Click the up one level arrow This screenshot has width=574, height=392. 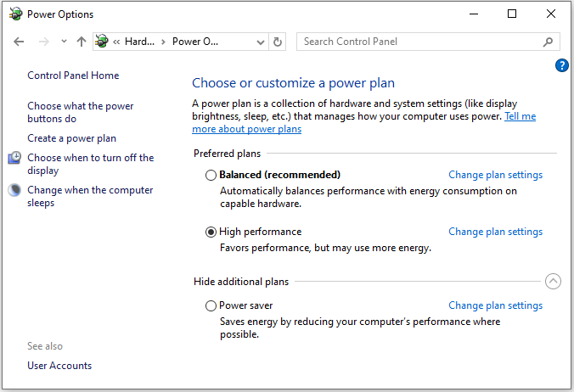coord(82,42)
